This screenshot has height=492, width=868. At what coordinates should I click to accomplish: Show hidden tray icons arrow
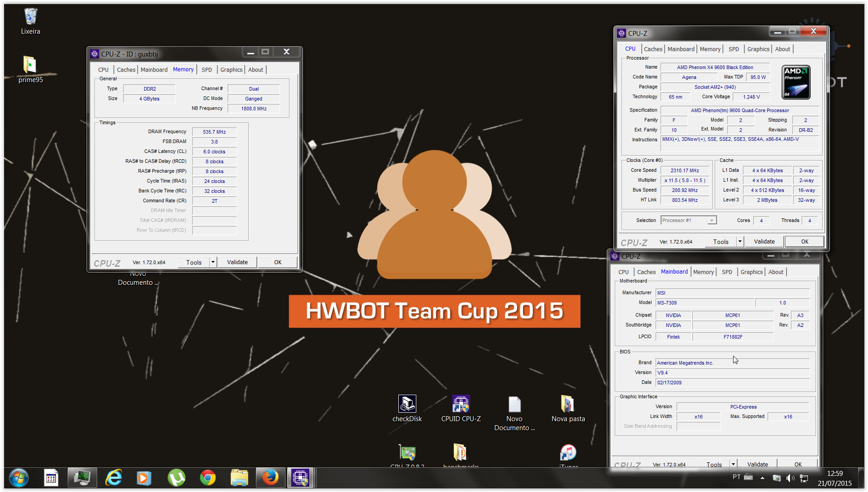(762, 478)
